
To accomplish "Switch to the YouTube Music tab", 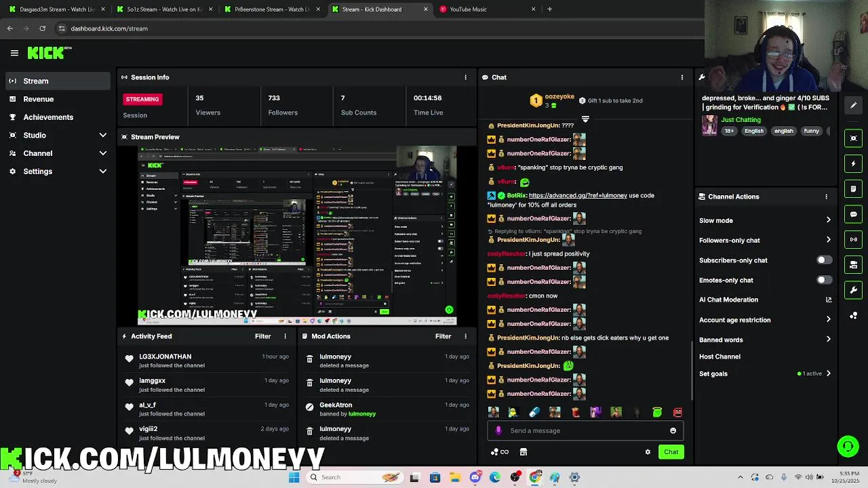I will tap(487, 9).
